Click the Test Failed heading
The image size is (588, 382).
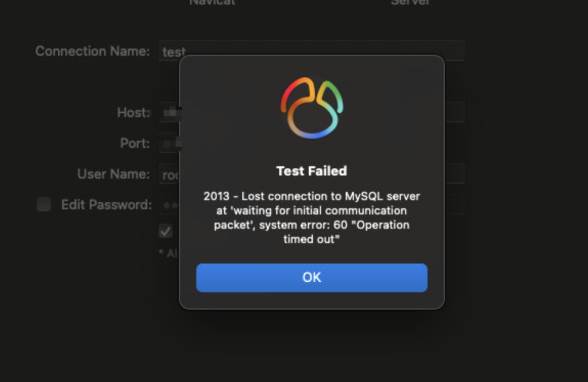pyautogui.click(x=311, y=171)
